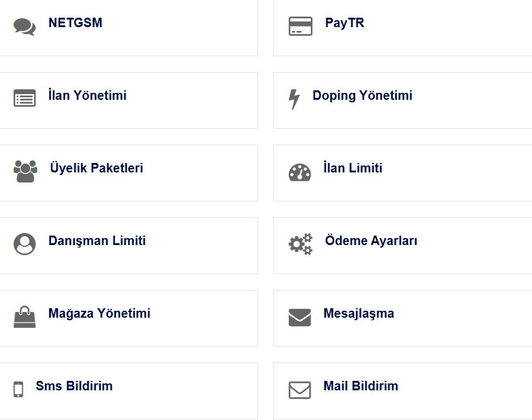Viewport: 532px width, 420px height.
Task: Go to İlan Yönetimi
Action: point(87,96)
